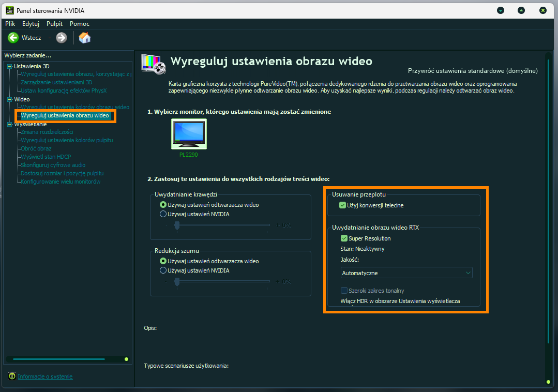Viewport: 558px width, 392px height.
Task: Click the Wideo category label
Action: tap(22, 99)
